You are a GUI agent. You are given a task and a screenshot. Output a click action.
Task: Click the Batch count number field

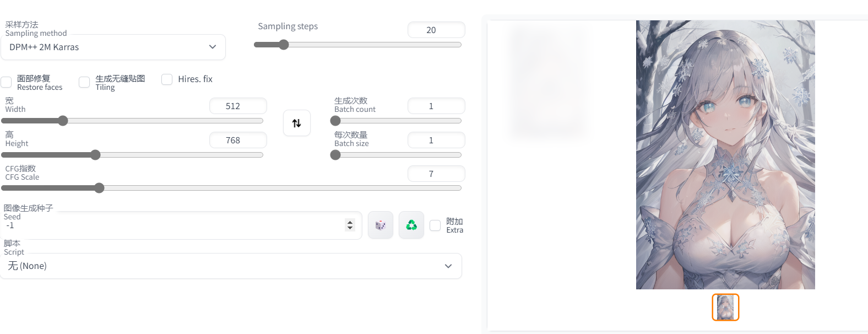[x=436, y=106]
